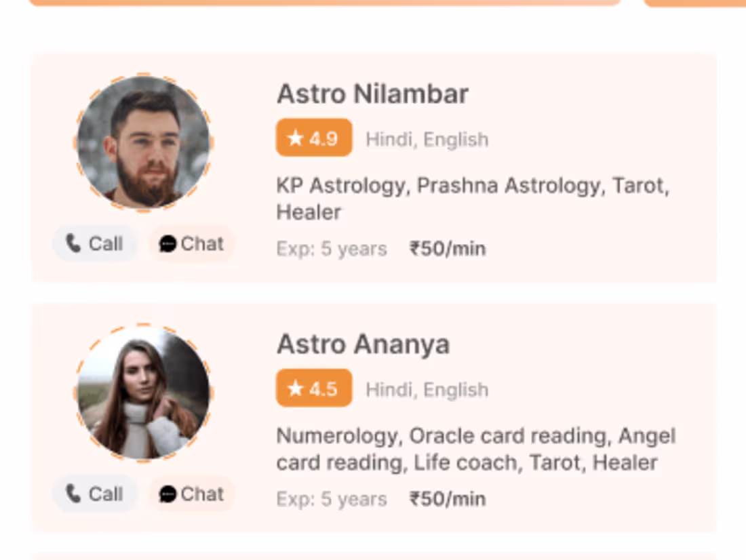The height and width of the screenshot is (560, 746).
Task: Select the chat bubble icon on Ananya's card
Action: [168, 494]
